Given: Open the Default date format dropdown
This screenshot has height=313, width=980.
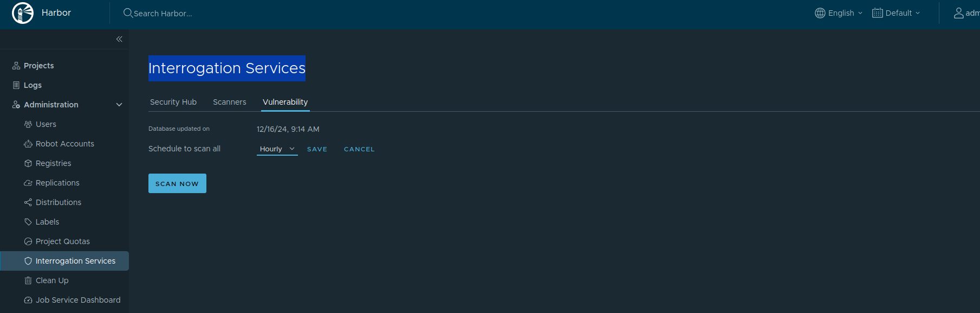Looking at the screenshot, I should [896, 13].
